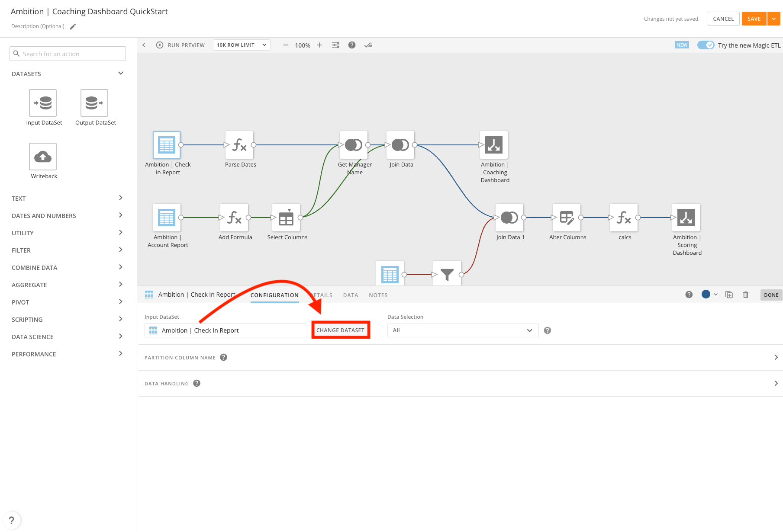Select the Join Data 1 node
Screen dimensions: 783x532
click(x=509, y=218)
